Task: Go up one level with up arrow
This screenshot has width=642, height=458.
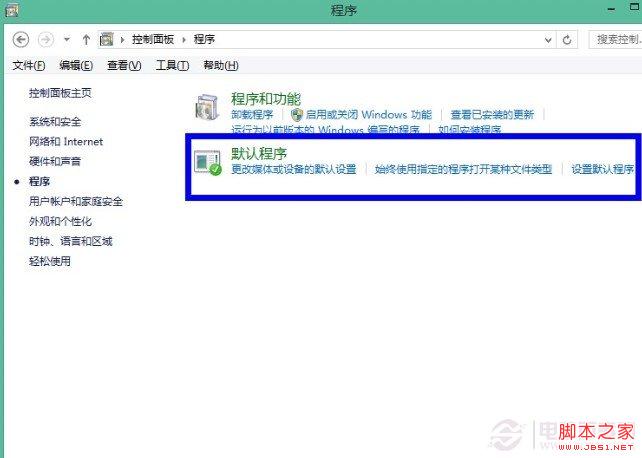Action: tap(86, 40)
